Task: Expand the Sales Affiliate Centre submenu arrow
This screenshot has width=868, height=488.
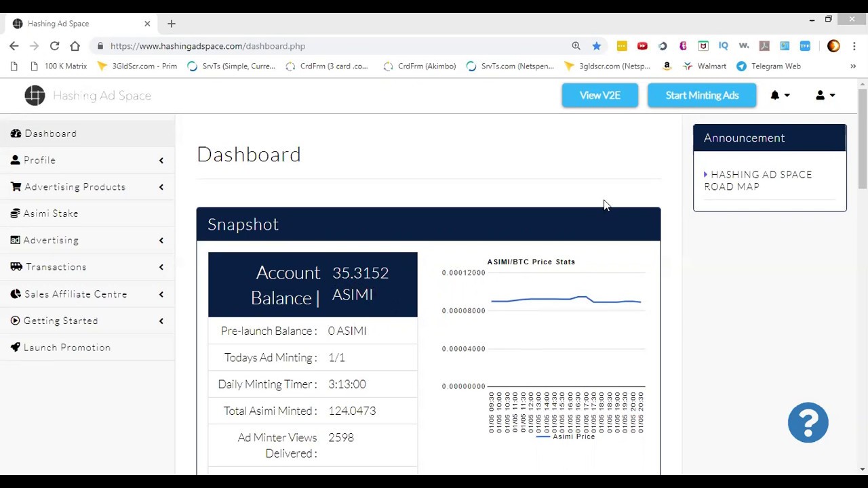Action: [161, 294]
